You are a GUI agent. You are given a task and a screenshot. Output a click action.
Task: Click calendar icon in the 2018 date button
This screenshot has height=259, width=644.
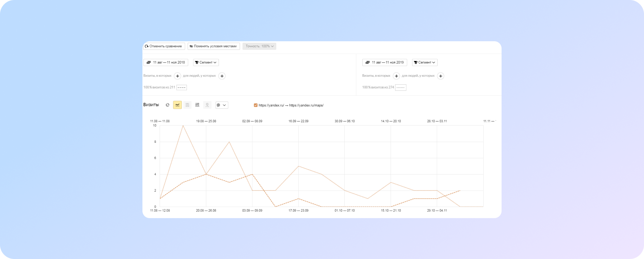149,62
